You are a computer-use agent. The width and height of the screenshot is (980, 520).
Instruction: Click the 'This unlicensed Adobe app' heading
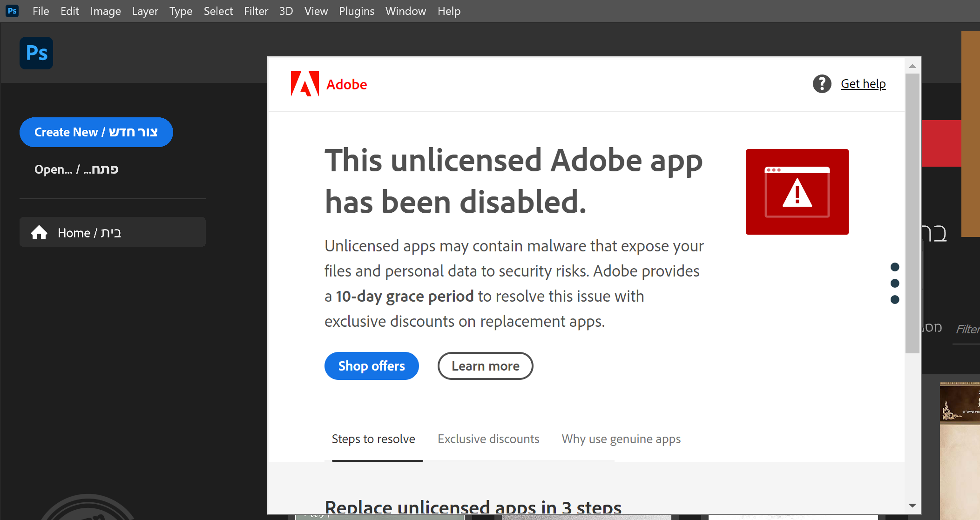point(514,181)
